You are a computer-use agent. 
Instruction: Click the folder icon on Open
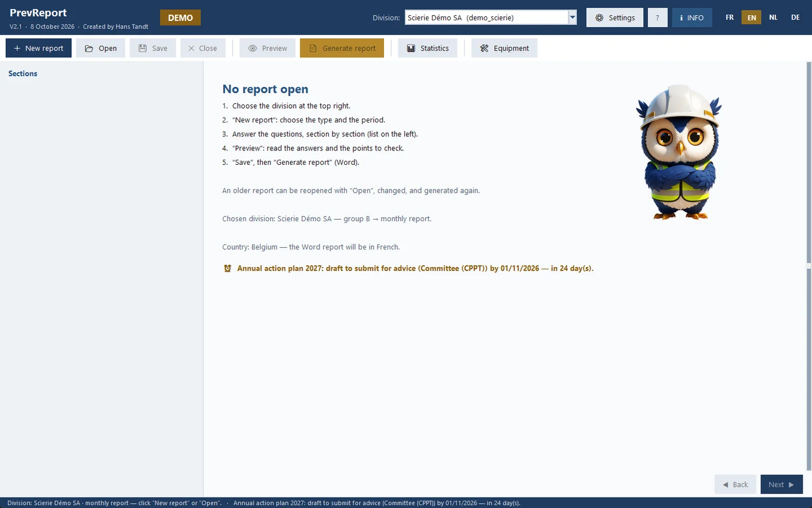pos(89,48)
